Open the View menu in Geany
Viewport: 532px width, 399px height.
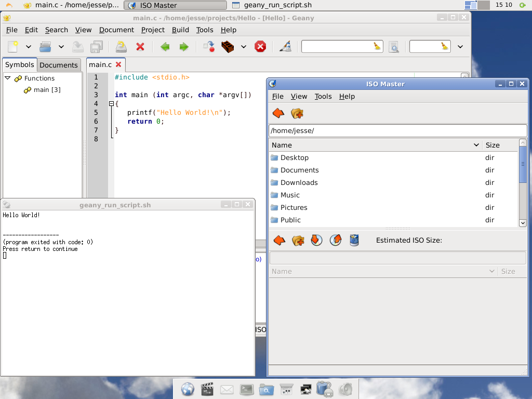pos(83,30)
